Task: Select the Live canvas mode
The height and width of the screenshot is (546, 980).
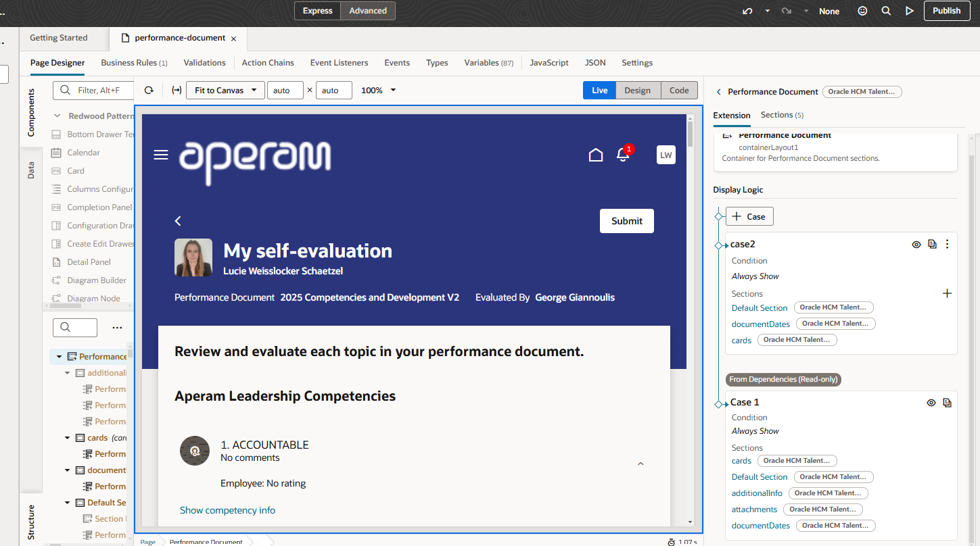Action: coord(600,91)
